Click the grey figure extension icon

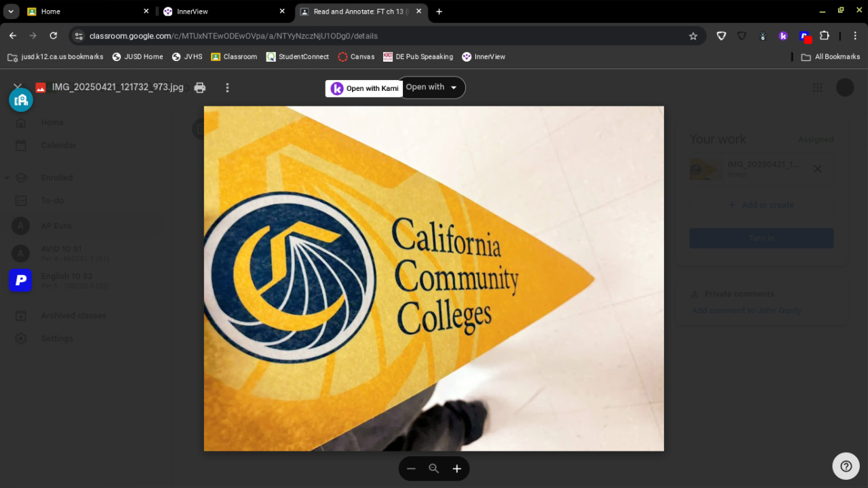tap(763, 36)
